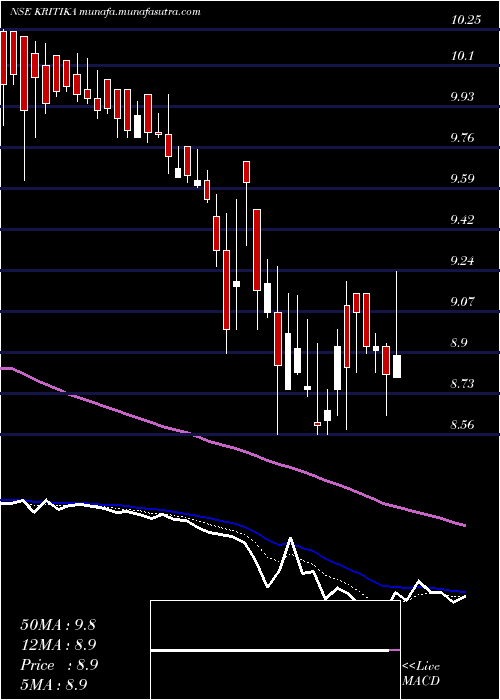Image resolution: width=500 pixels, height=700 pixels.
Task: Click the Price : 8.9 legend entry
Action: pyautogui.click(x=59, y=665)
